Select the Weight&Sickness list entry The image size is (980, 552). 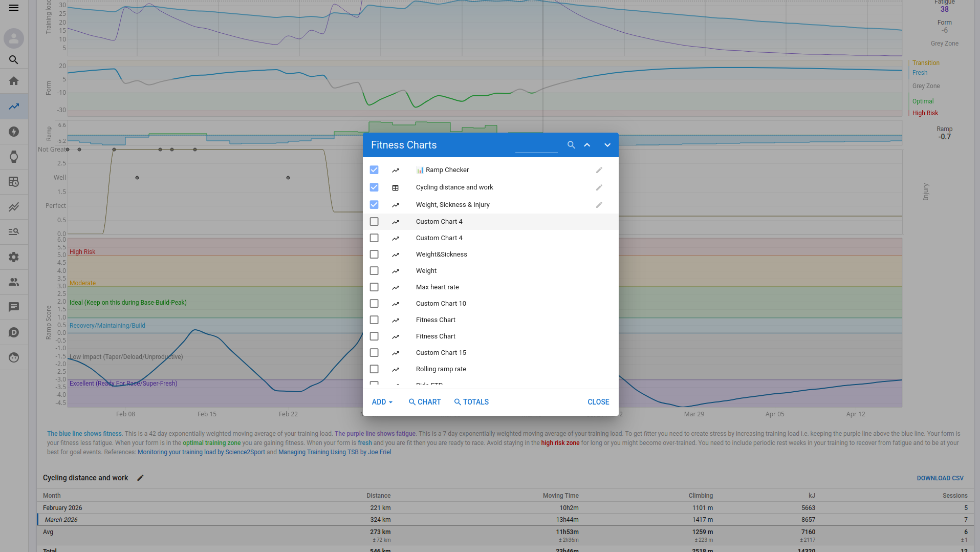pos(441,254)
